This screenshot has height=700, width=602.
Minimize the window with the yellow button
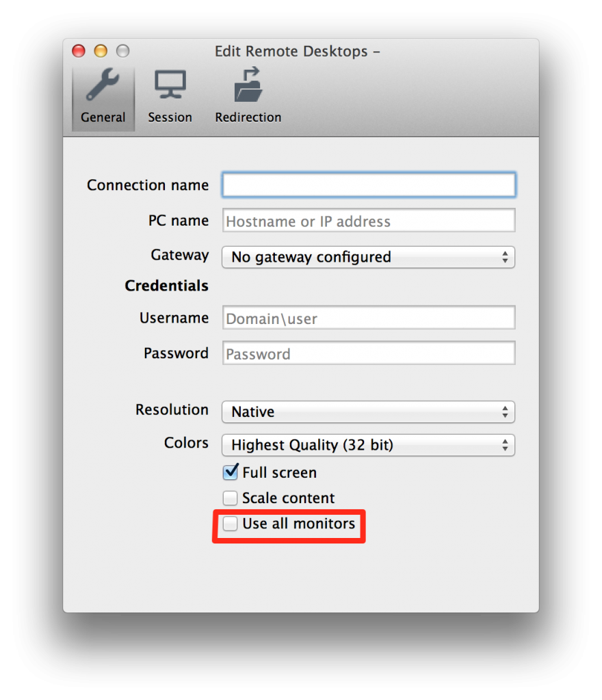[x=100, y=51]
